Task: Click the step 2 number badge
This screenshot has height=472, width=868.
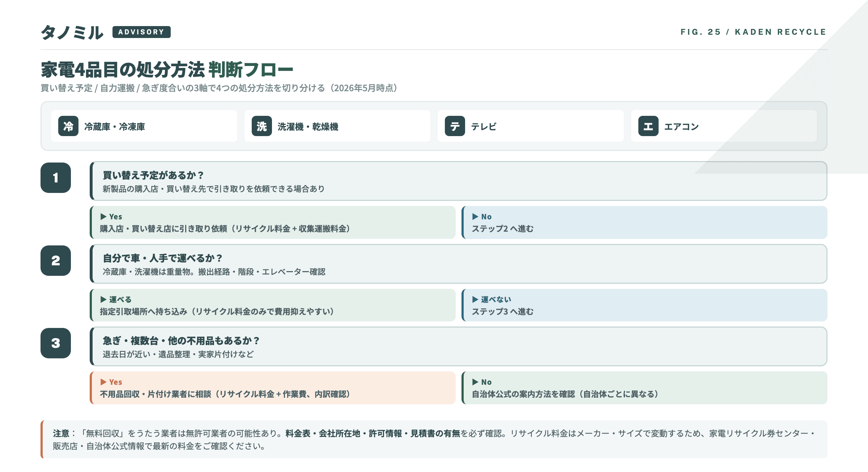Action: (x=56, y=261)
